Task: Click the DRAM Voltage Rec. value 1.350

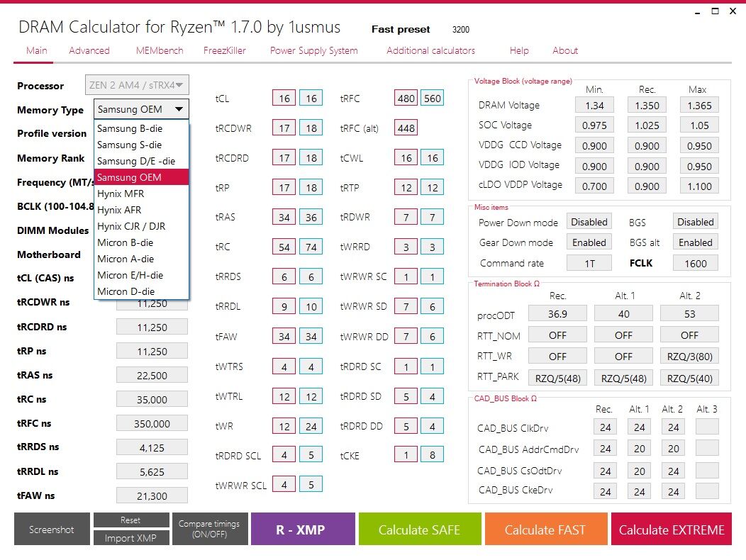Action: click(647, 105)
